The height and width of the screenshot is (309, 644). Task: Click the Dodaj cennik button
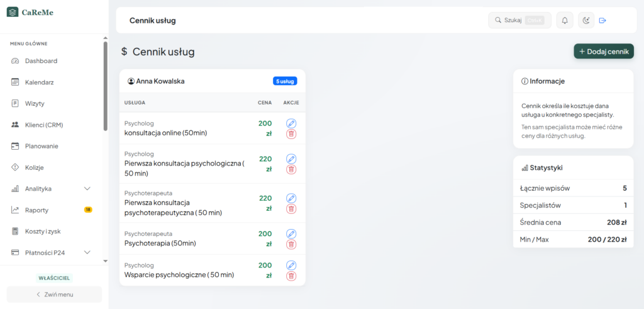pyautogui.click(x=604, y=52)
